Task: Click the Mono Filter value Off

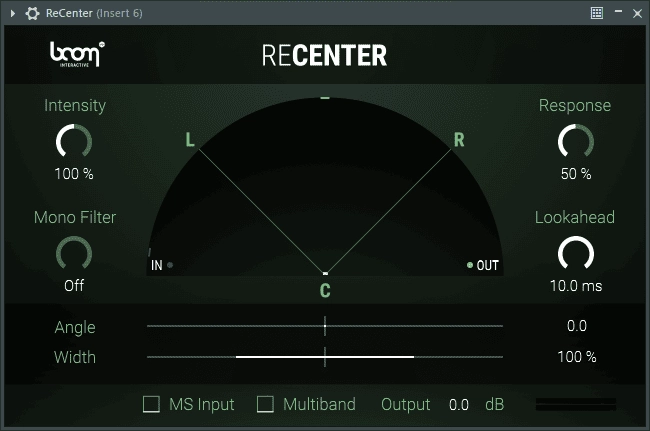Action: pyautogui.click(x=74, y=286)
